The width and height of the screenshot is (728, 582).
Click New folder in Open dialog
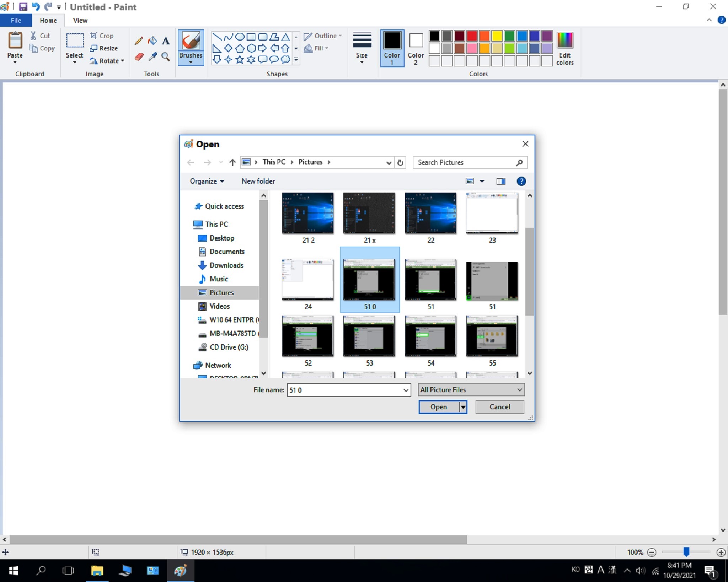[258, 181]
